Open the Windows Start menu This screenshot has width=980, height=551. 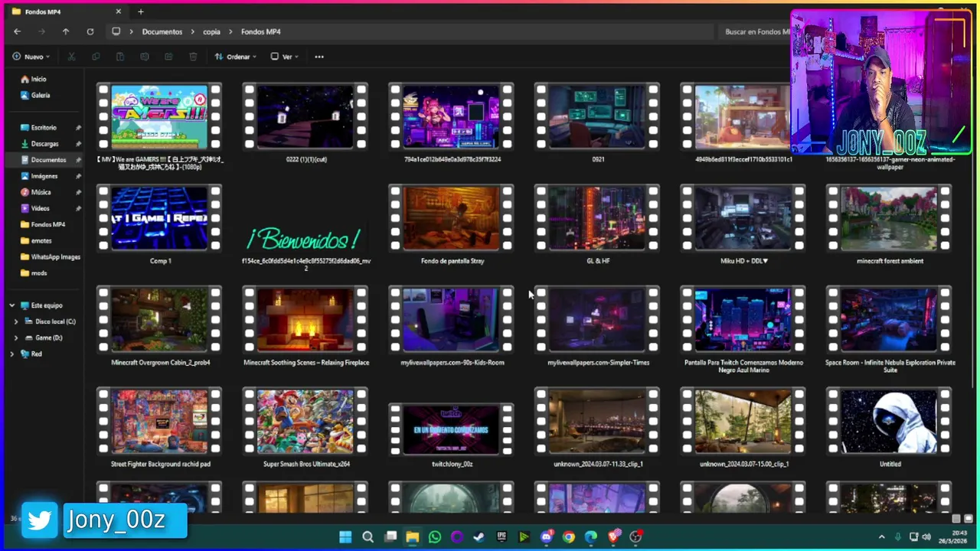pyautogui.click(x=345, y=537)
